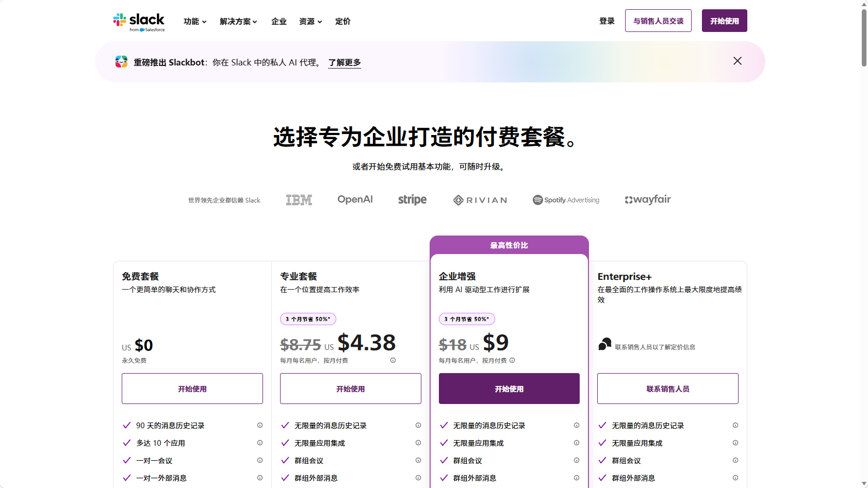This screenshot has width=868, height=488.
Task: Expand the 资源 dropdown menu
Action: pyautogui.click(x=310, y=22)
